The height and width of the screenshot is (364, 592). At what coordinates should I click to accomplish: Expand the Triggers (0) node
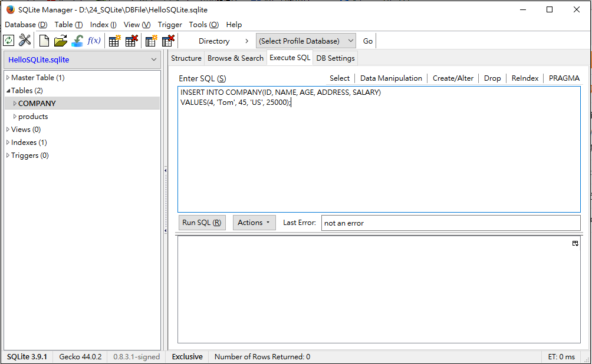click(8, 155)
